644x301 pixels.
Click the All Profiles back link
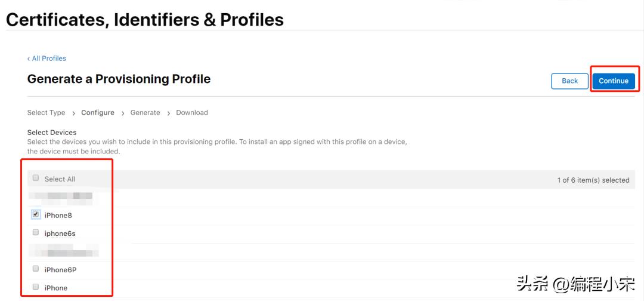(47, 59)
